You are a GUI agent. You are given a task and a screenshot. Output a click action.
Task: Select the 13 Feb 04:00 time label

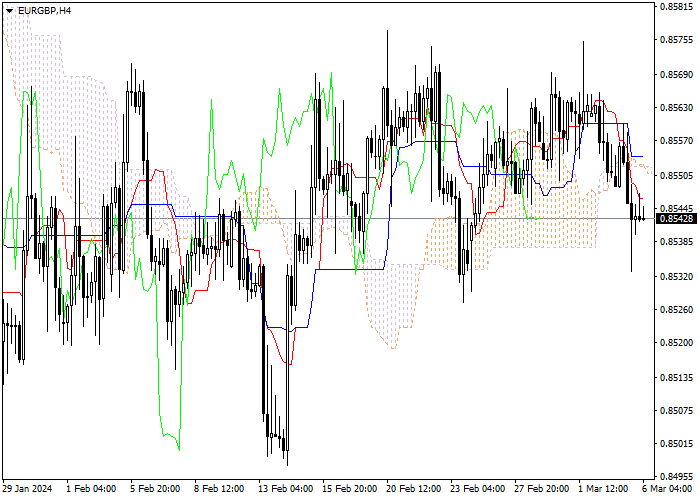pyautogui.click(x=285, y=489)
